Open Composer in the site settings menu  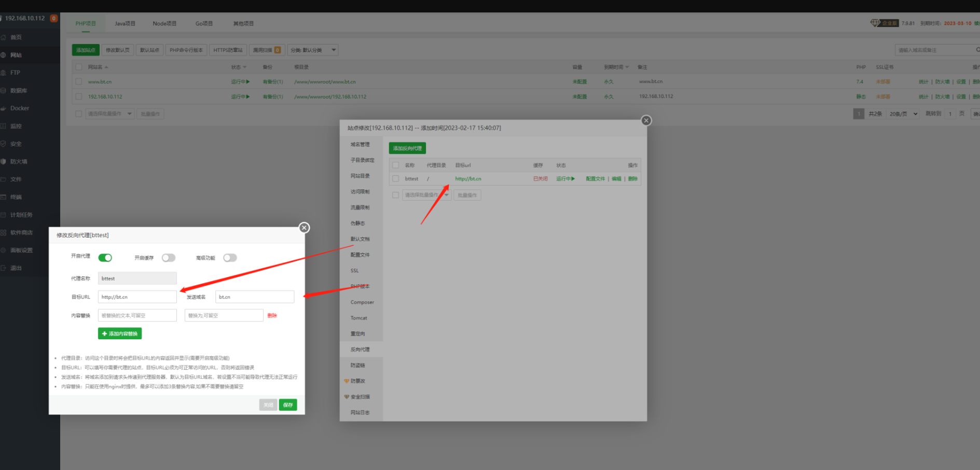(361, 302)
